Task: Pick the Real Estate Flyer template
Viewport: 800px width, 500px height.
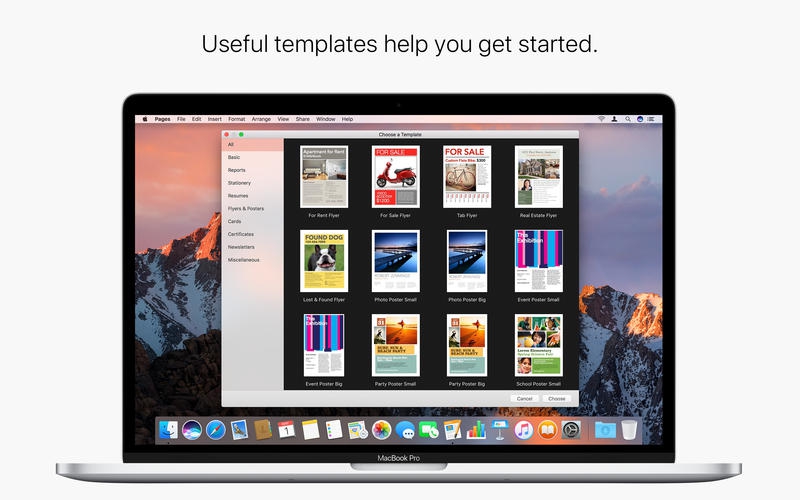Action: (538, 177)
